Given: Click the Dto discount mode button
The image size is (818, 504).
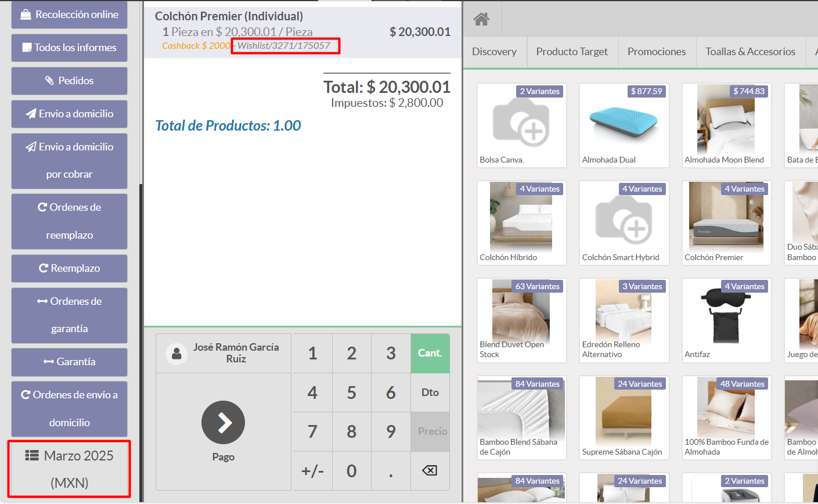Looking at the screenshot, I should 430,393.
